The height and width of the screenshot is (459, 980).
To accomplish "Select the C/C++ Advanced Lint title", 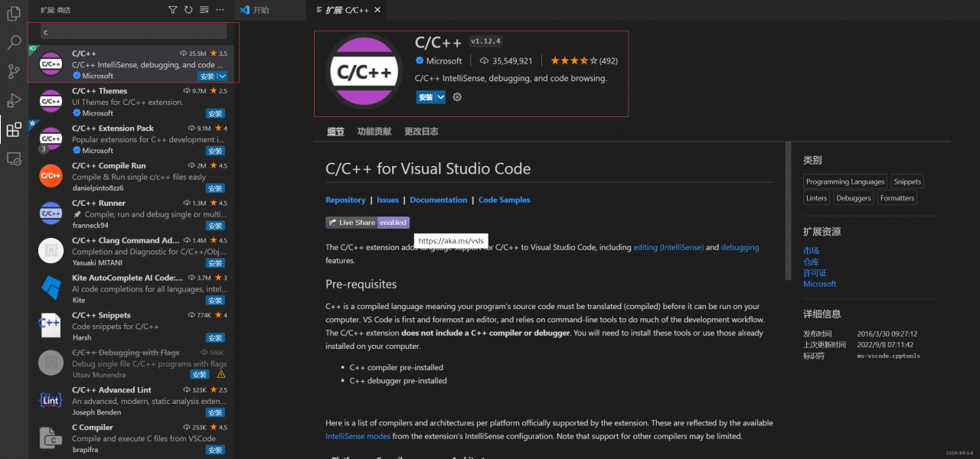I will 111,390.
